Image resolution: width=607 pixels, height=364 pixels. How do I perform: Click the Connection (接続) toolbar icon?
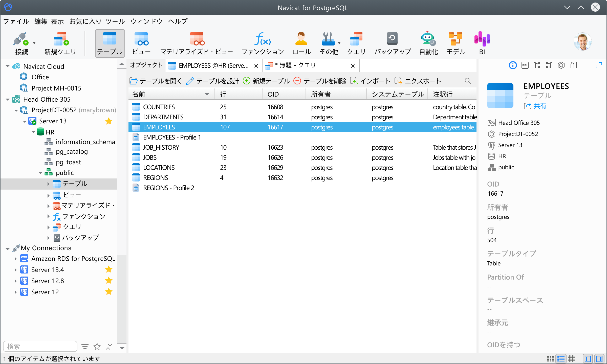21,43
